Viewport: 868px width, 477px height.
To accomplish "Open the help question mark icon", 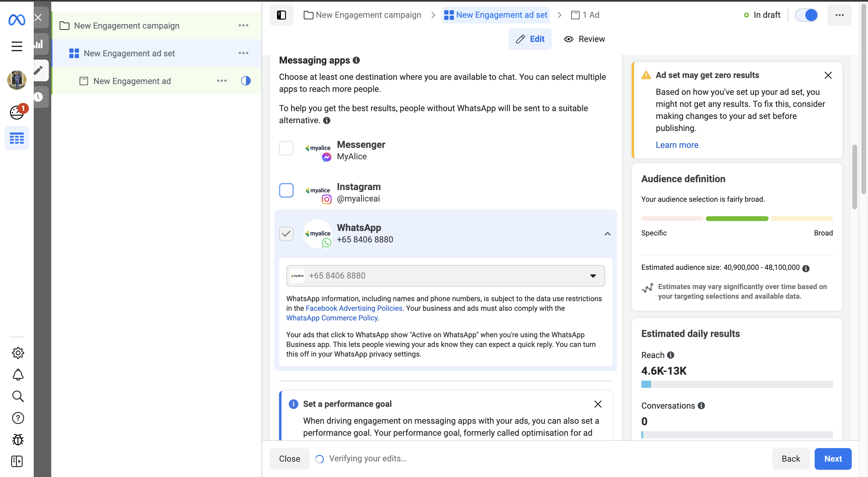I will point(17,418).
